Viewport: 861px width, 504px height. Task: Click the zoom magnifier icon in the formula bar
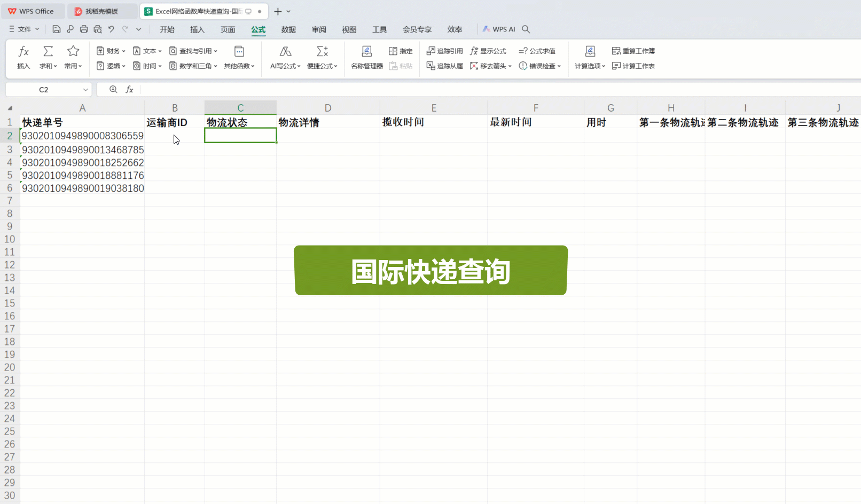tap(113, 90)
